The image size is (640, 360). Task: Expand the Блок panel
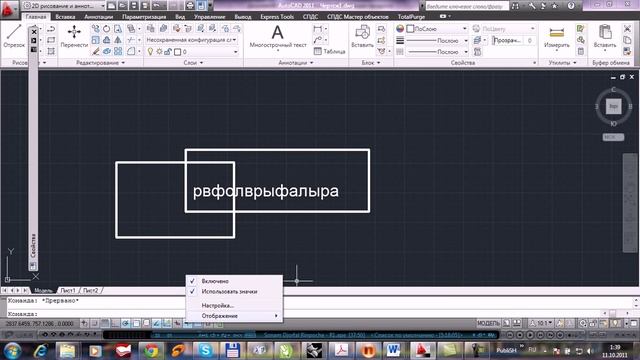coord(371,63)
